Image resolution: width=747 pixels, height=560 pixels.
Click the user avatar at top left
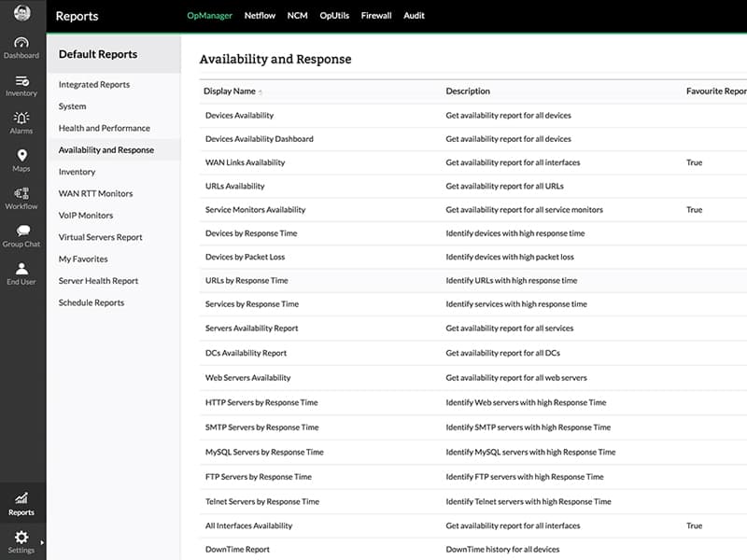coord(21,13)
